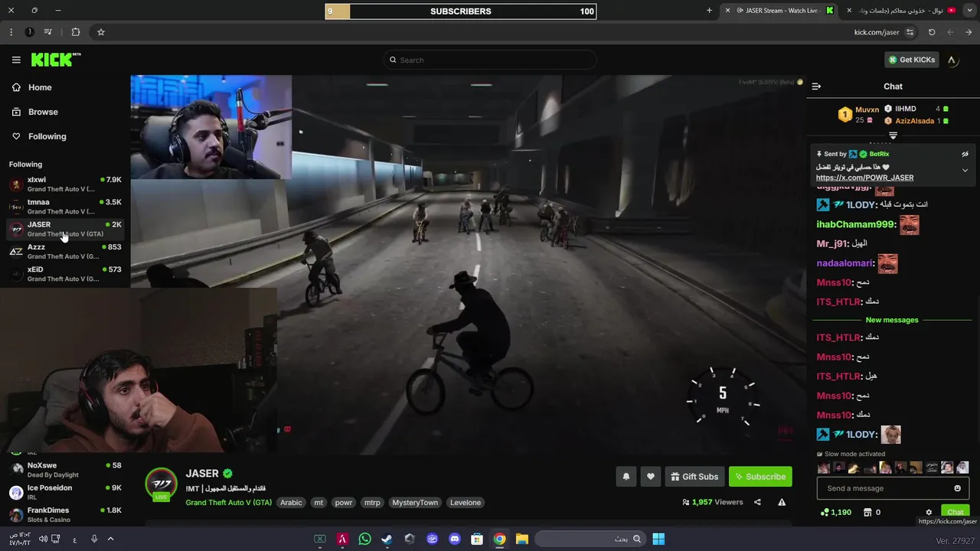This screenshot has width=980, height=551.
Task: Open the gift shop icon in chat
Action: (x=867, y=512)
